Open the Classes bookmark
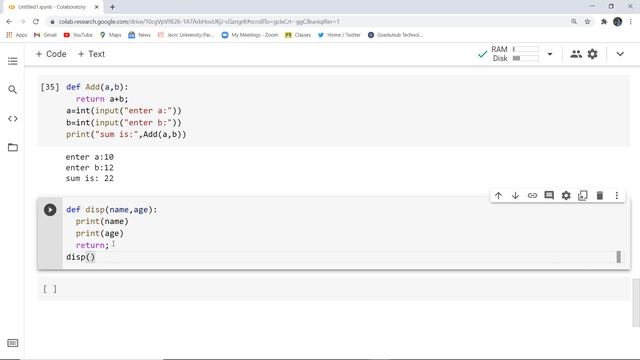The image size is (640, 360). tap(298, 35)
